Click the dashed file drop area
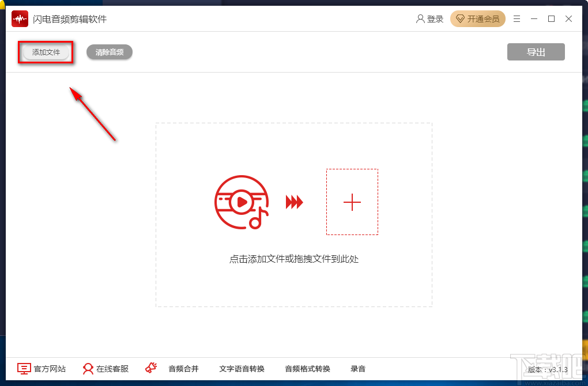This screenshot has width=588, height=386. (294, 213)
